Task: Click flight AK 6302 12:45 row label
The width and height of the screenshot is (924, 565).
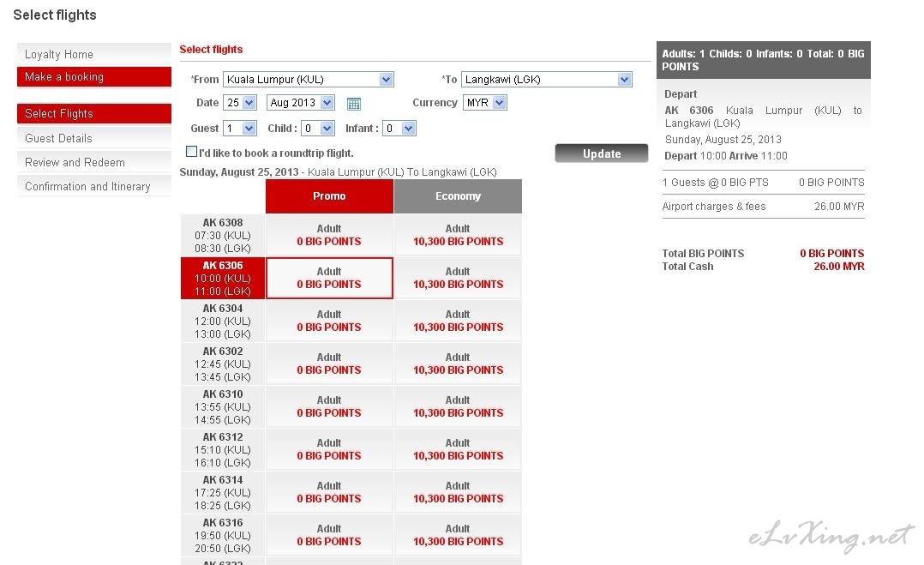Action: pyautogui.click(x=223, y=364)
